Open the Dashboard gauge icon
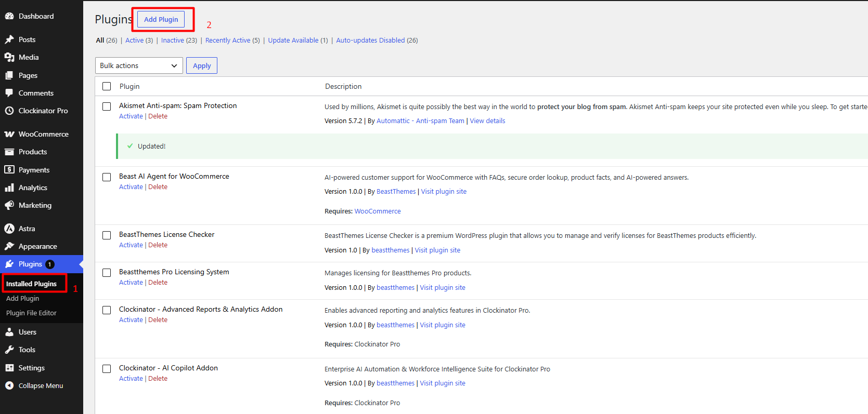 (9, 16)
